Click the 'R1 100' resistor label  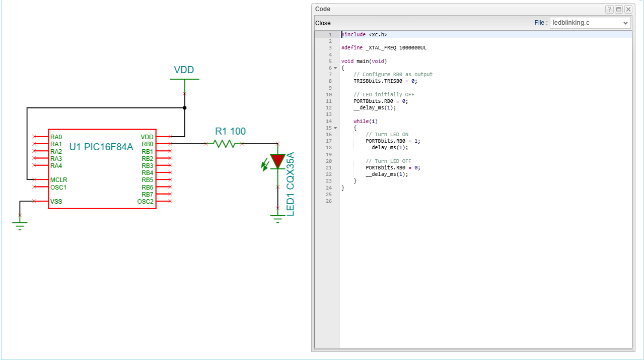231,132
